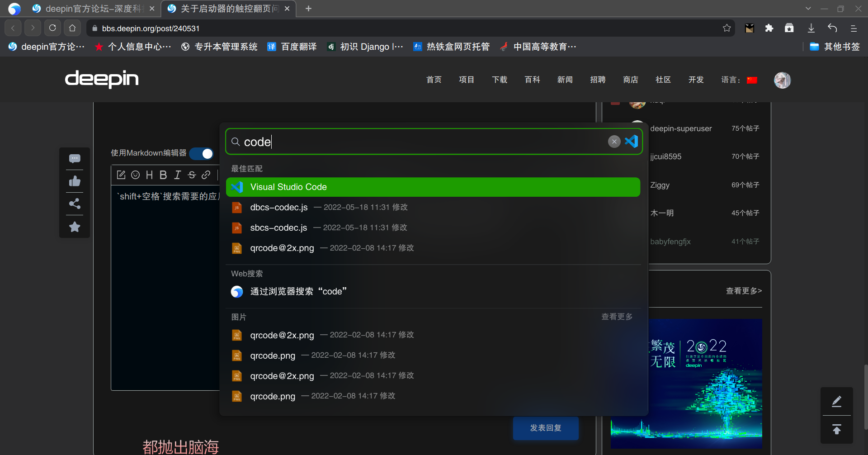Launch Visual Studio Code from results
This screenshot has height=455, width=868.
(433, 187)
